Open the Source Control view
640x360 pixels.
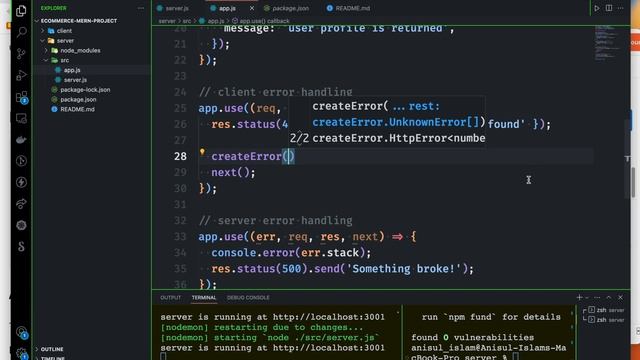click(x=21, y=53)
